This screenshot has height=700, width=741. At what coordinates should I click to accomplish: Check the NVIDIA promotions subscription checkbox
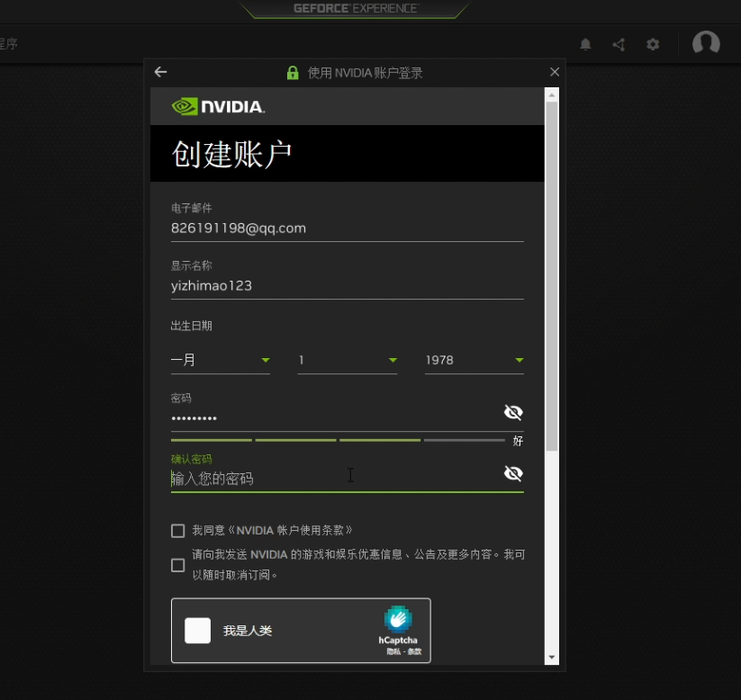pos(177,565)
